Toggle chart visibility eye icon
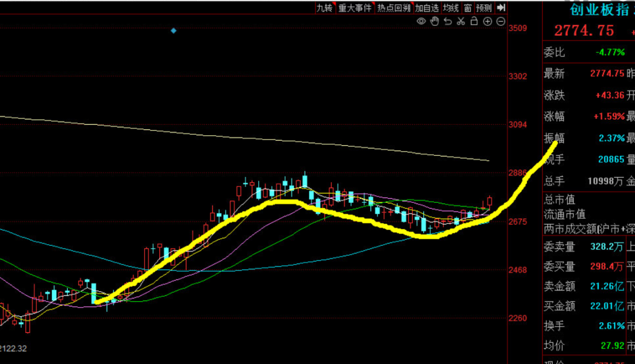The image size is (635, 364). click(421, 21)
